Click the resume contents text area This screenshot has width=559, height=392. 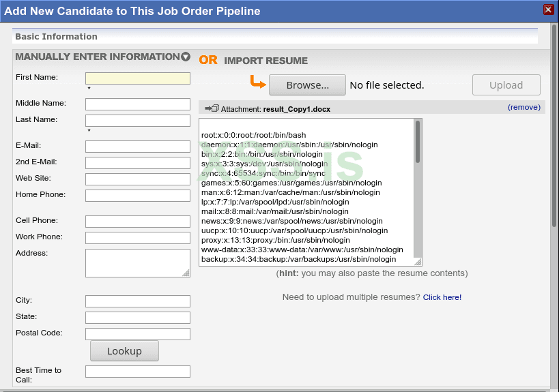click(307, 192)
